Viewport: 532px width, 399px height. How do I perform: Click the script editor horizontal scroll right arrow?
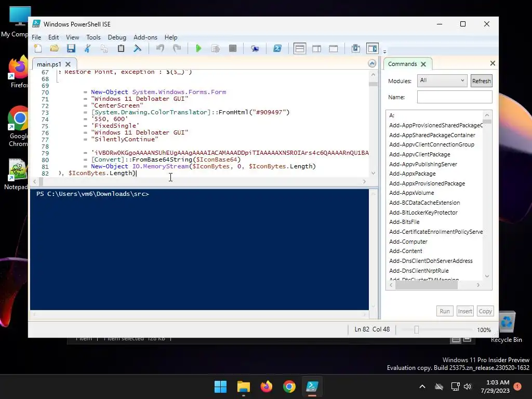point(364,181)
